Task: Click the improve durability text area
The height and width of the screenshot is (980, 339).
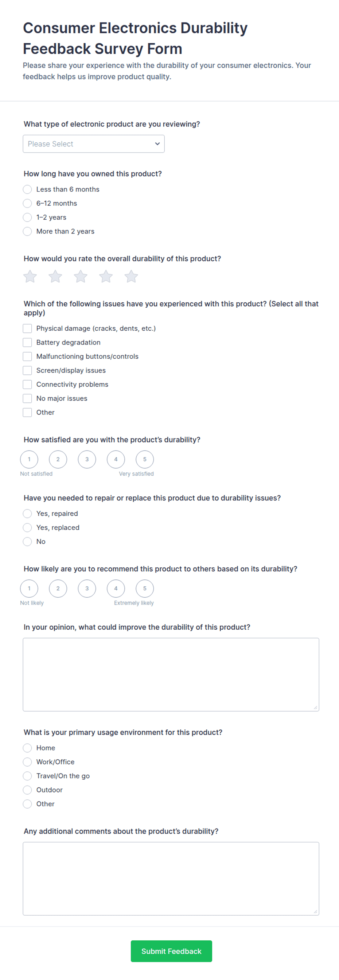Action: coord(171,674)
